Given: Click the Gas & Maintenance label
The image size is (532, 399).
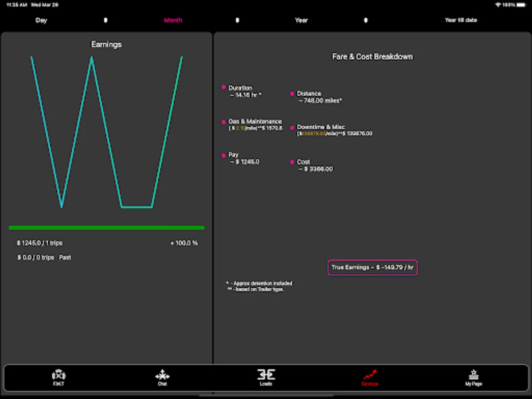Looking at the screenshot, I should click(x=255, y=121).
